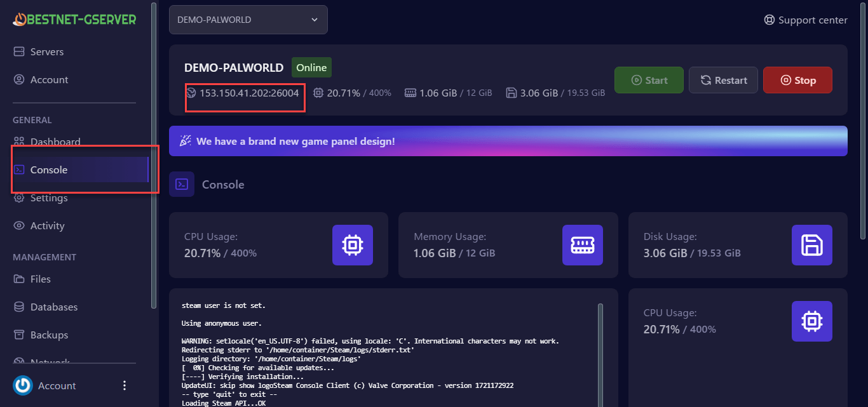Click the Backups archive icon
This screenshot has height=407, width=868.
click(19, 335)
